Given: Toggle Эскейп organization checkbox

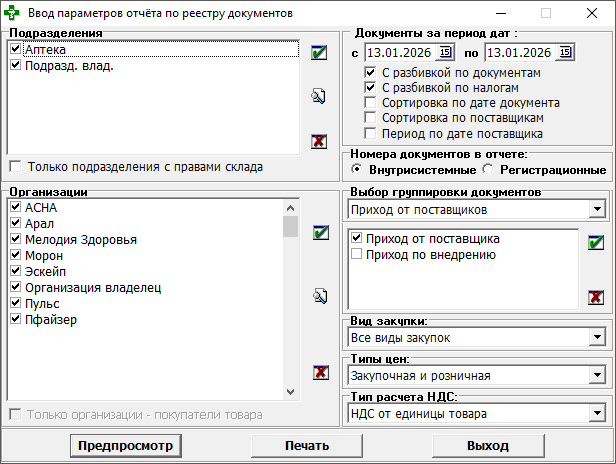Looking at the screenshot, I should point(15,271).
